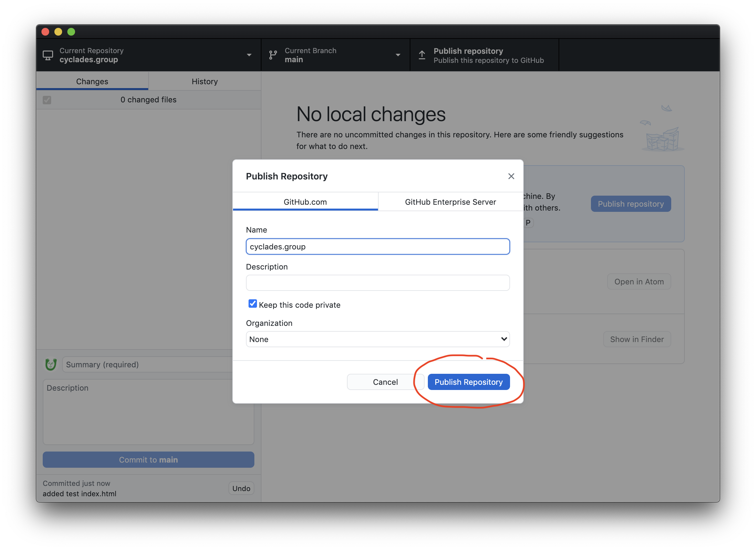This screenshot has height=550, width=756.
Task: Expand the Current Repository dropdown arrow
Action: click(x=249, y=55)
